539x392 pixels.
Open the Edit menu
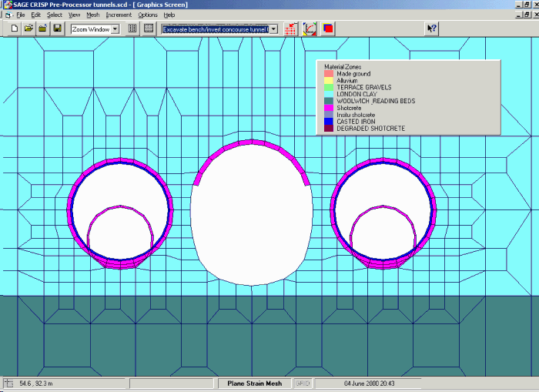(35, 15)
